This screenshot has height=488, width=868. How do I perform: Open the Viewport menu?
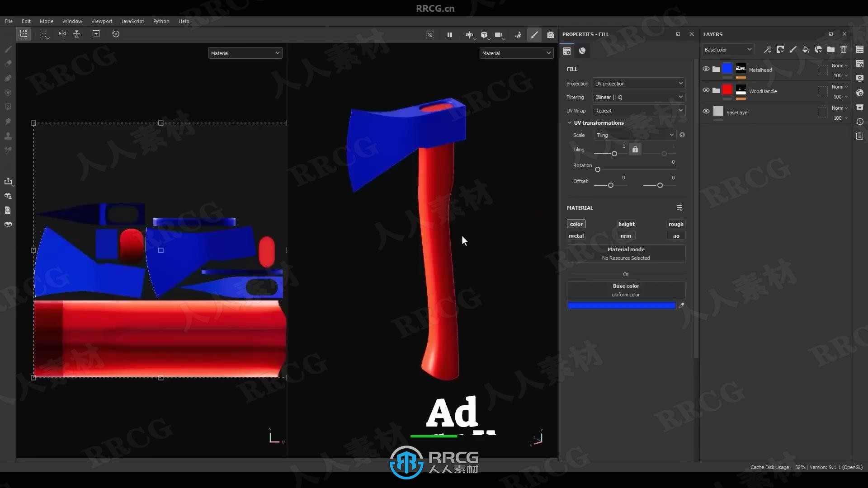(x=102, y=21)
